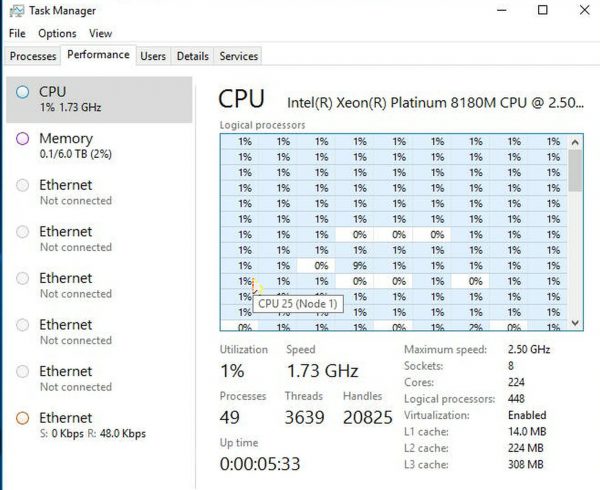Select the last Not connected Ethernet entry

99,379
